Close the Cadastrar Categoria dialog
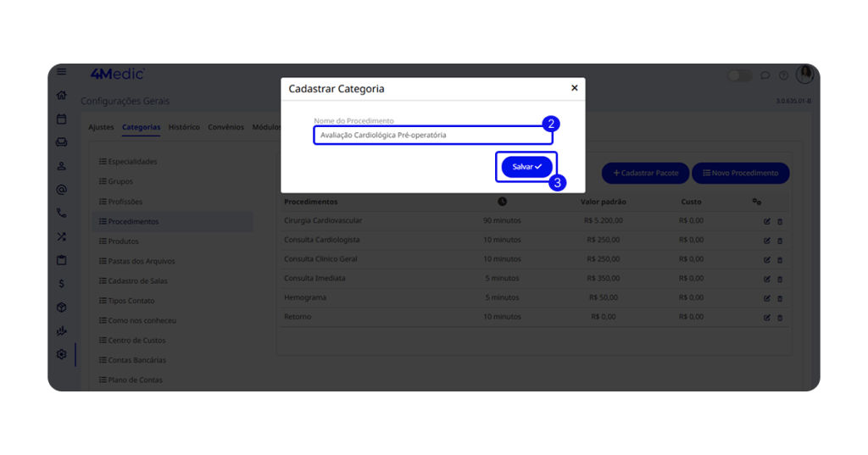The image size is (868, 455). (574, 88)
